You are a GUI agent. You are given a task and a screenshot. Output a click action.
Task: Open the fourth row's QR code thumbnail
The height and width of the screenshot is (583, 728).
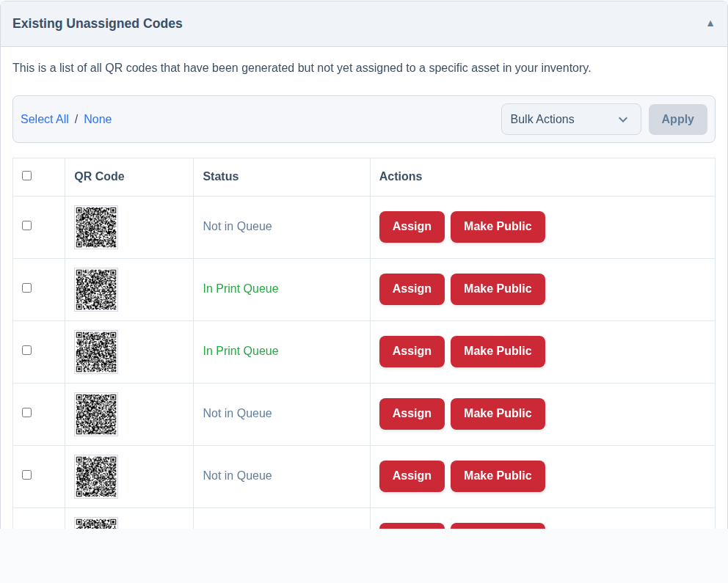click(x=96, y=414)
